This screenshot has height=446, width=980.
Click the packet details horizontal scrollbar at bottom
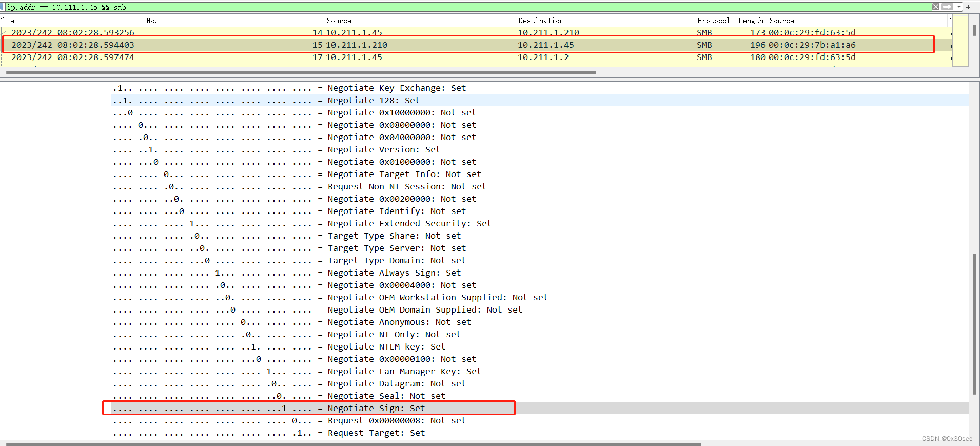(x=354, y=444)
